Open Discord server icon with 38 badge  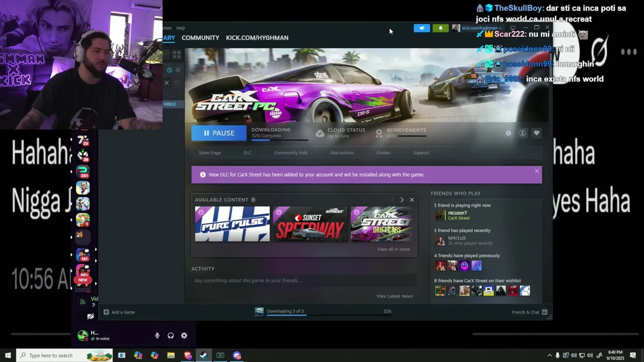click(x=83, y=156)
